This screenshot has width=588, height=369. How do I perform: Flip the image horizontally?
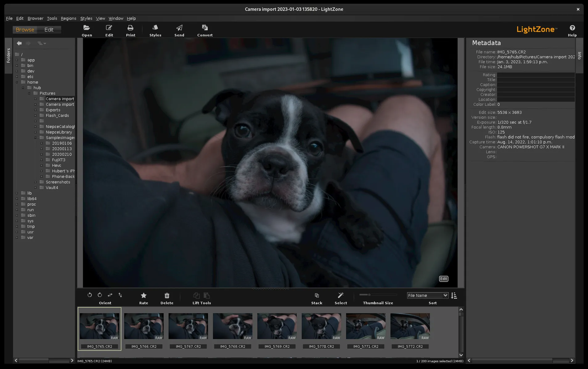(x=110, y=295)
